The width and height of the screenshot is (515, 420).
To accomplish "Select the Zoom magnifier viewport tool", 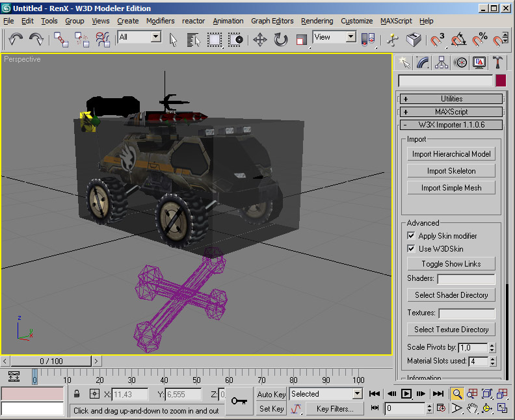I will click(x=457, y=394).
